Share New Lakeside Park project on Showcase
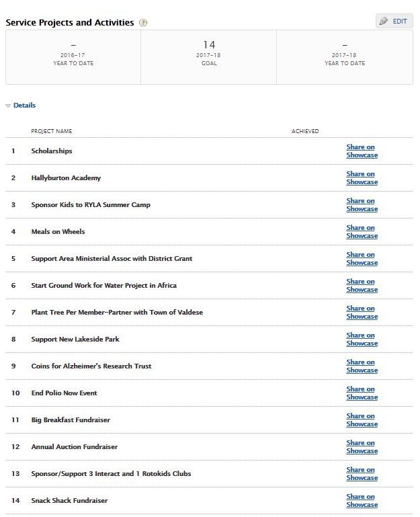This screenshot has width=420, height=517. [x=362, y=339]
